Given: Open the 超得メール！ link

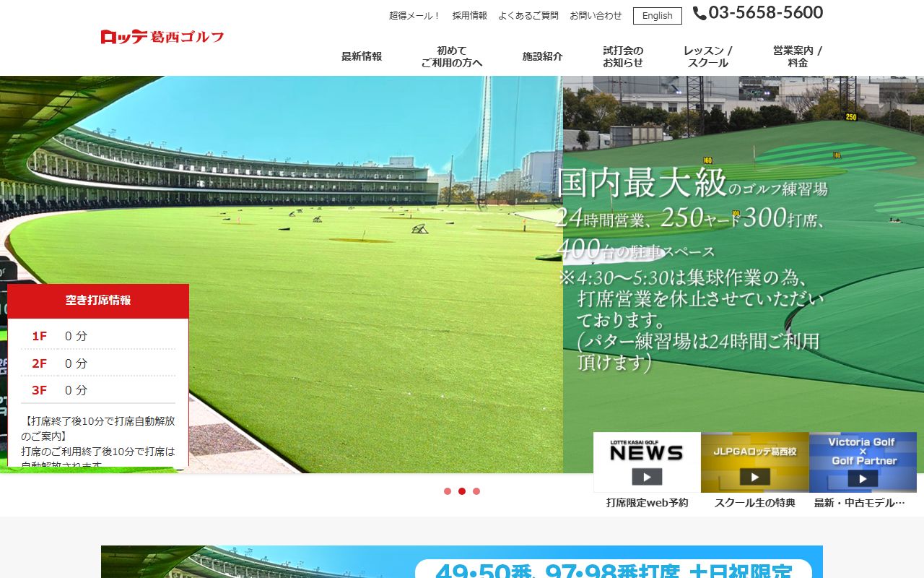Looking at the screenshot, I should pyautogui.click(x=415, y=16).
